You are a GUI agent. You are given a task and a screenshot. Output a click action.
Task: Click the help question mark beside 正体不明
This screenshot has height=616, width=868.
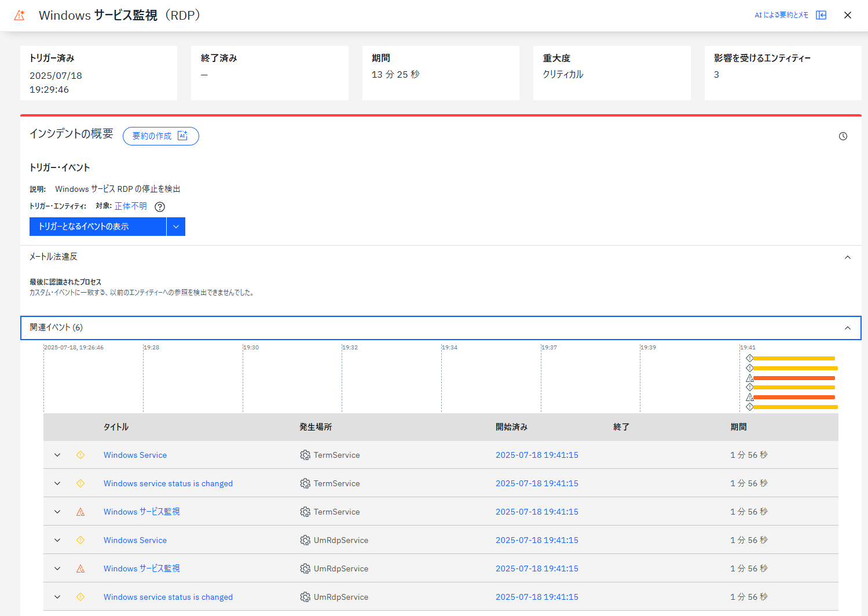[x=160, y=207]
